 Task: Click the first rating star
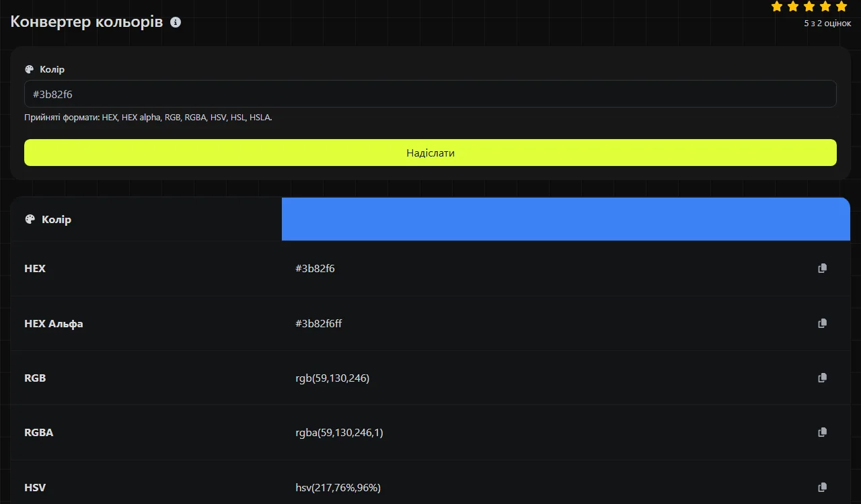coord(777,7)
